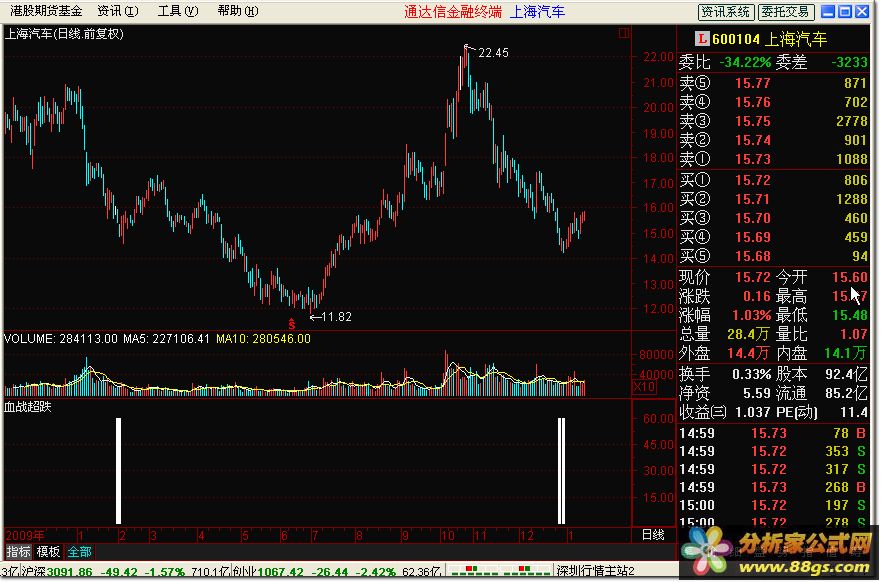Click the 2009年 label on time axis
This screenshot has height=582, width=881.
coord(25,535)
